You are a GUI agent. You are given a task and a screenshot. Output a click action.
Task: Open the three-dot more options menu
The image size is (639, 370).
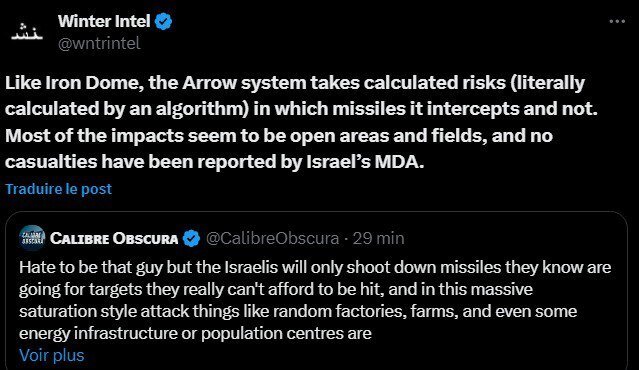[617, 21]
